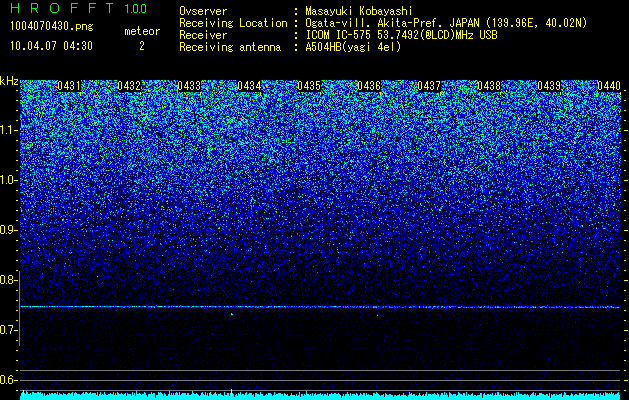The height and width of the screenshot is (400, 629).
Task: Click the Ogata-vill. Akita-Pref. JAPAN location text
Action: pyautogui.click(x=446, y=23)
